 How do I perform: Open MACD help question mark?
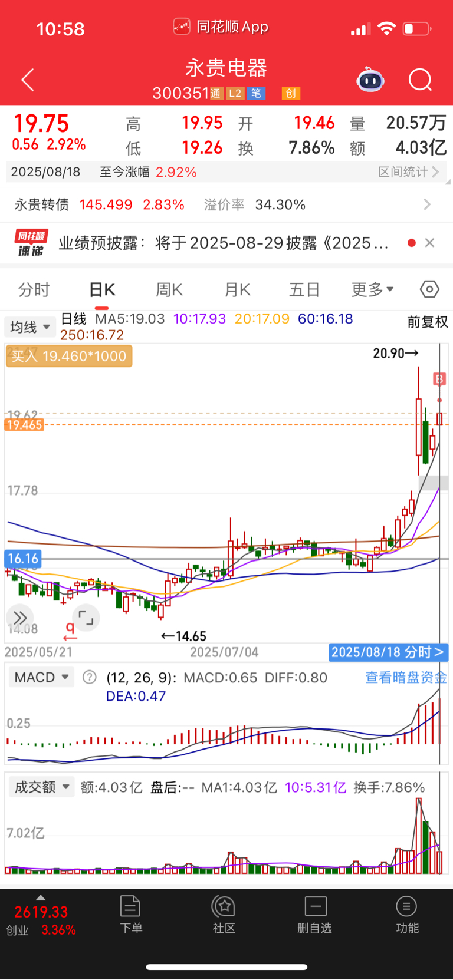pyautogui.click(x=90, y=677)
